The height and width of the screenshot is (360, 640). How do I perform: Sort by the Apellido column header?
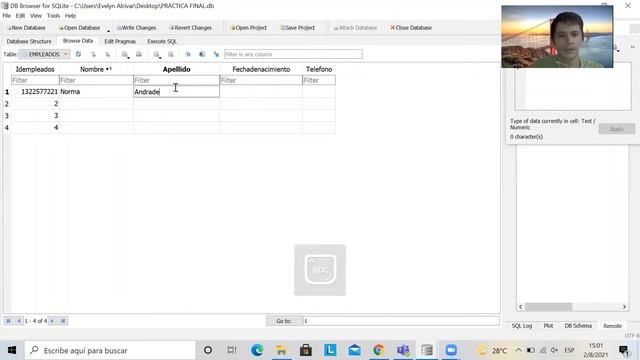pos(176,69)
